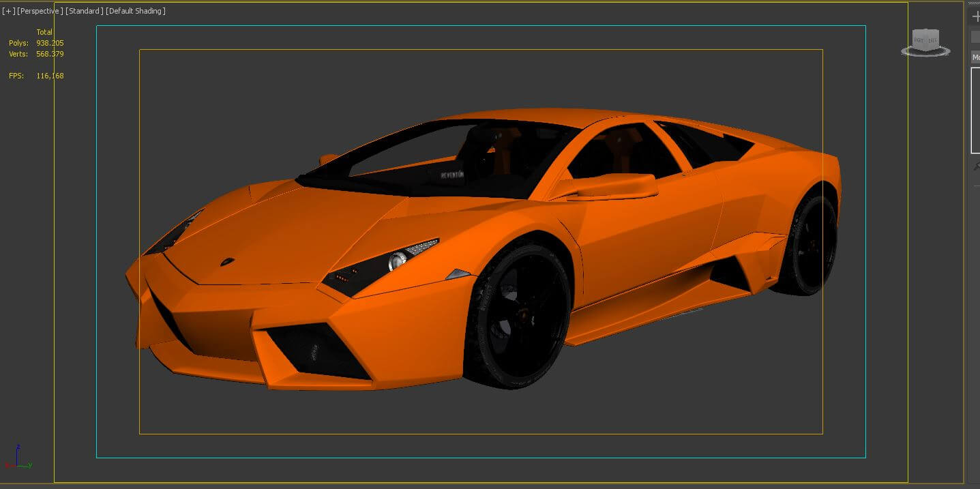This screenshot has width=980, height=489.
Task: Open the [Perspective] point-of-view menu
Action: [40, 11]
